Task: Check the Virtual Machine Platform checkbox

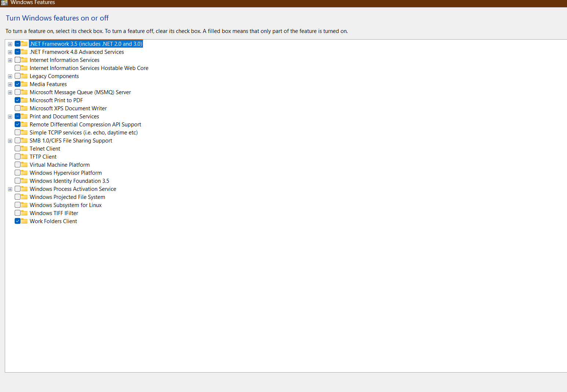Action: pyautogui.click(x=18, y=164)
